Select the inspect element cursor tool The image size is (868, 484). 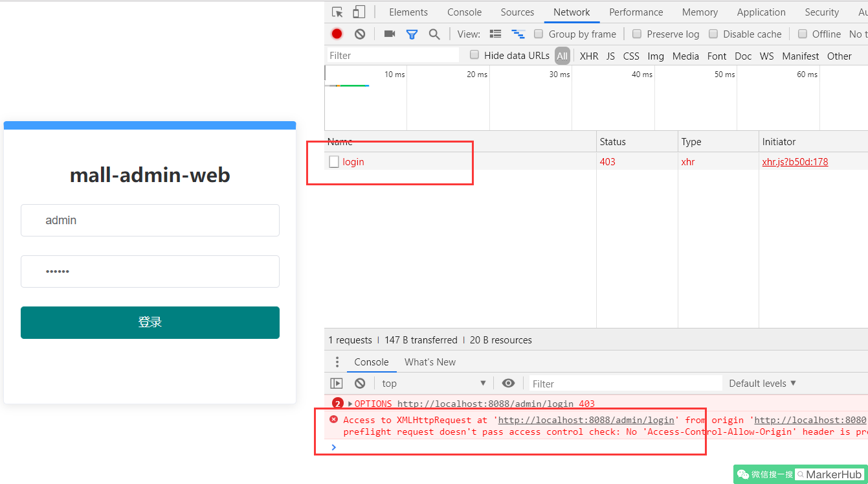(337, 12)
